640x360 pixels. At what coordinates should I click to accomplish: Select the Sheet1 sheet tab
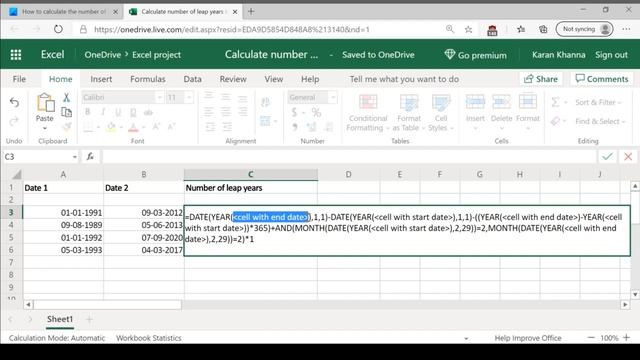[x=60, y=319]
